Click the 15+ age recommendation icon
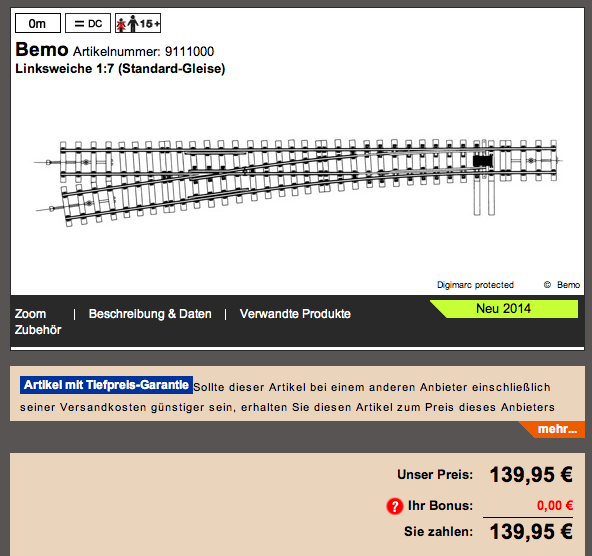 pyautogui.click(x=138, y=23)
